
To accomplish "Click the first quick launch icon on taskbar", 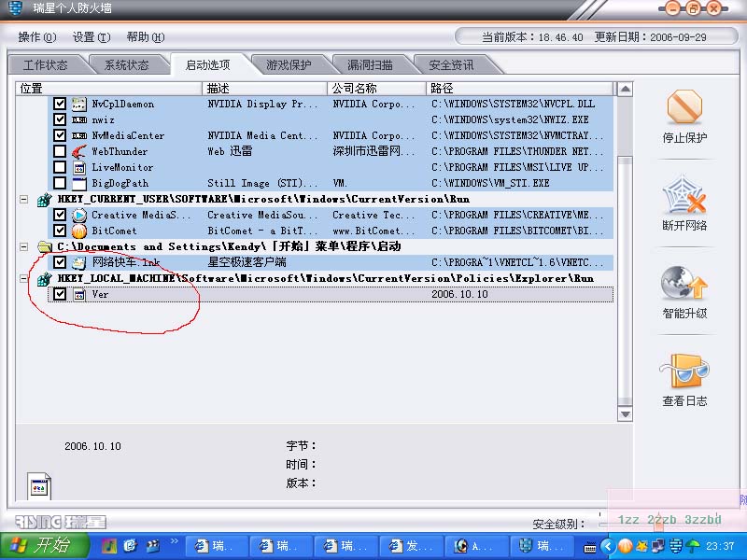I will pos(109,546).
